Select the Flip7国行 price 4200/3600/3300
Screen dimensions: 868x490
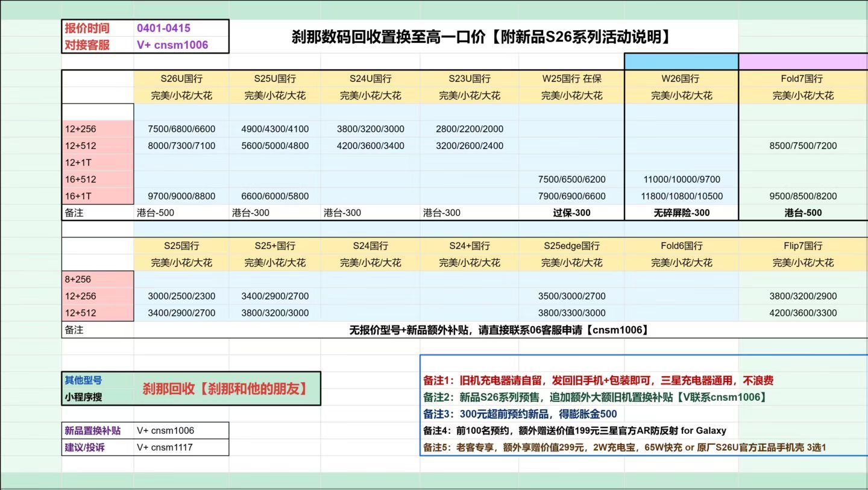coord(803,313)
